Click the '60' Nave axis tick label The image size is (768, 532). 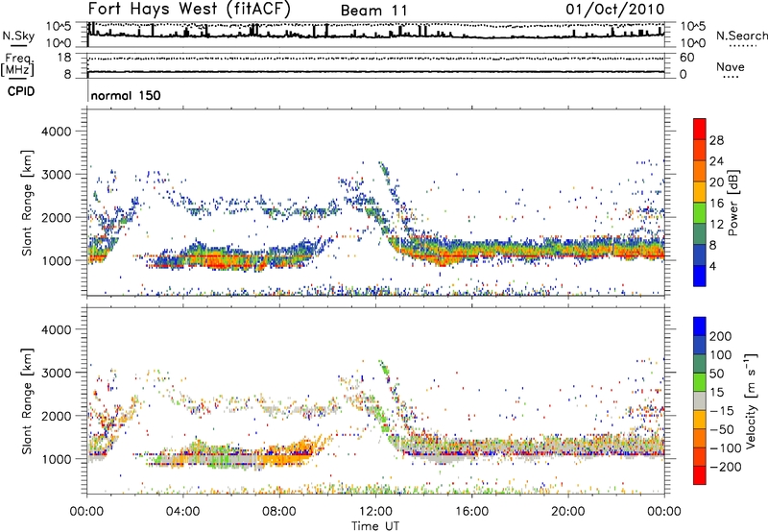point(687,58)
